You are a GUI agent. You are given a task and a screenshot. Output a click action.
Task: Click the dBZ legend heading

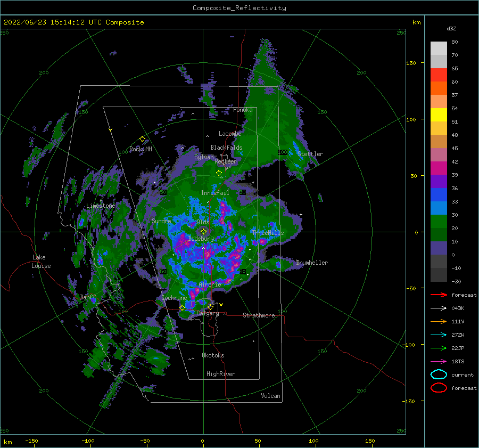[x=451, y=29]
